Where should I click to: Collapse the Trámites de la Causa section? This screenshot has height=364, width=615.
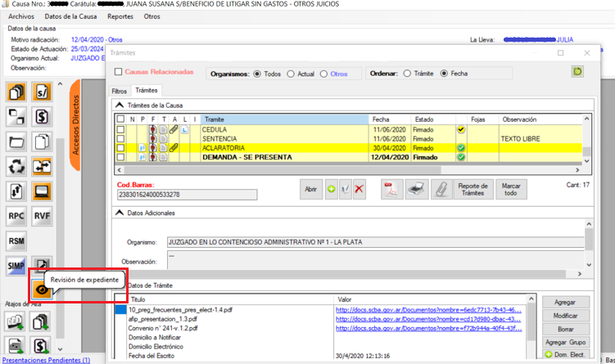[119, 105]
